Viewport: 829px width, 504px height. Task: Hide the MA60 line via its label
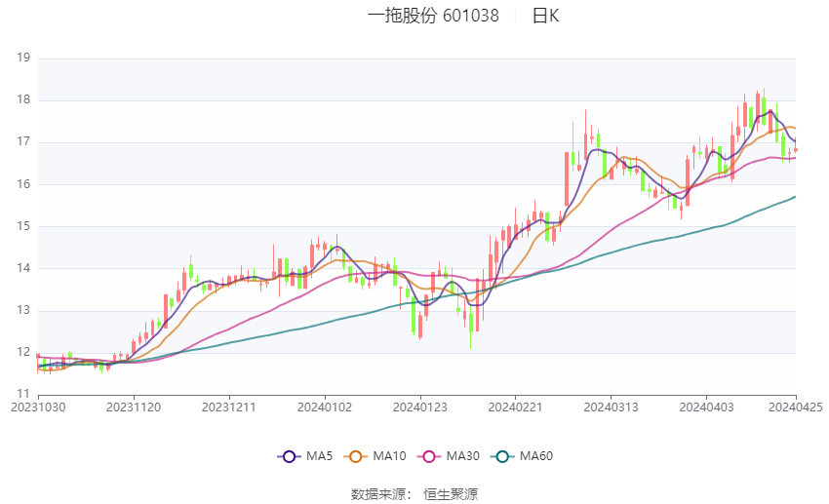[536, 456]
